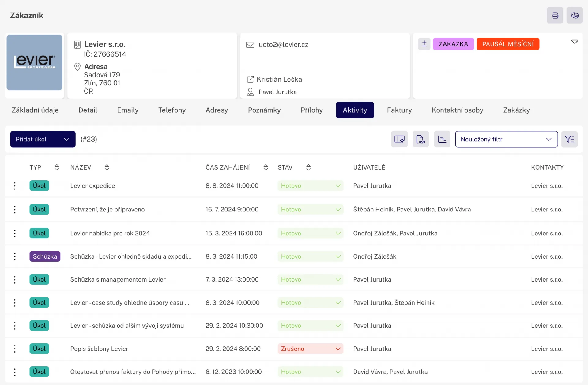
Task: Click the ucto2@levier.cz email link
Action: [x=283, y=45]
